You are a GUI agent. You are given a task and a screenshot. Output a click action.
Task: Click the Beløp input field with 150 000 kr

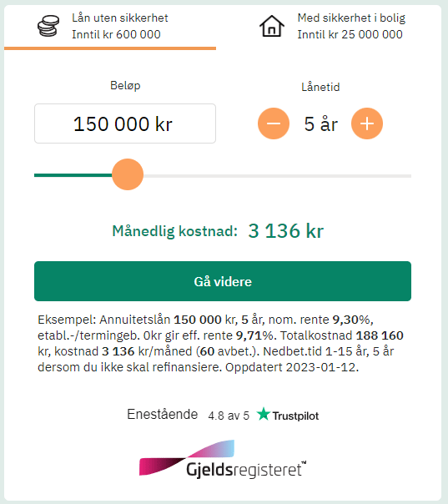[x=125, y=123]
